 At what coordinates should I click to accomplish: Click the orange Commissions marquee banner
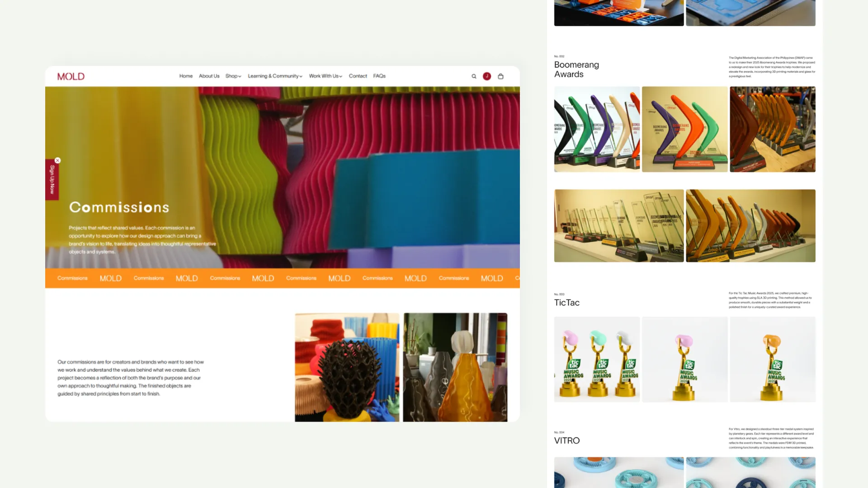pyautogui.click(x=282, y=278)
